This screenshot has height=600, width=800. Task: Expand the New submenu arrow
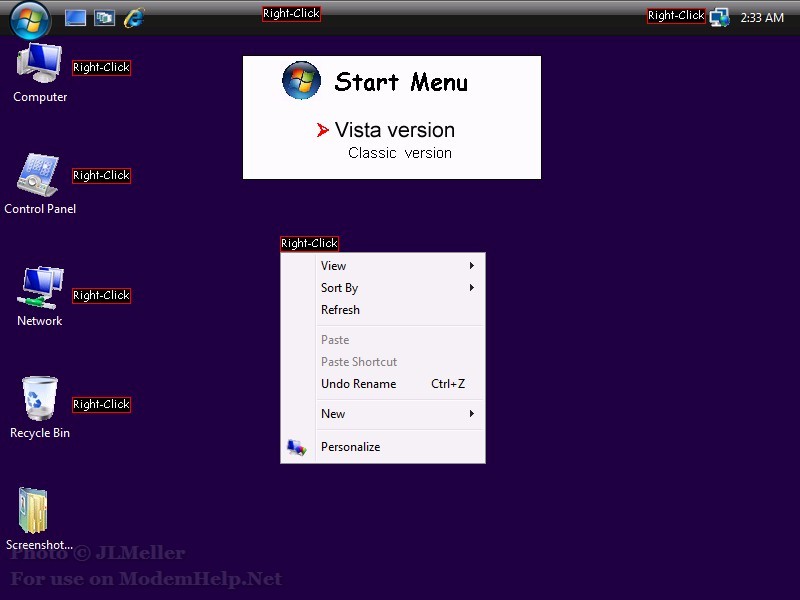pos(472,414)
